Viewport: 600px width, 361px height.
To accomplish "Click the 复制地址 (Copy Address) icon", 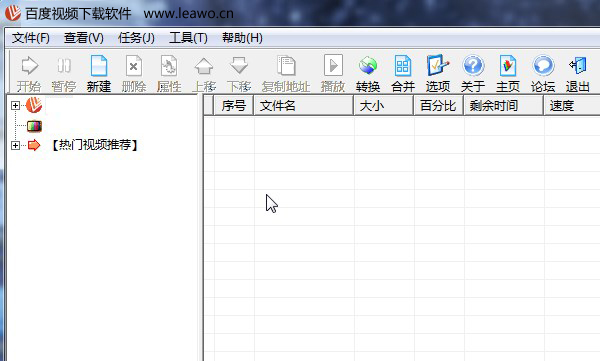I will (x=286, y=65).
